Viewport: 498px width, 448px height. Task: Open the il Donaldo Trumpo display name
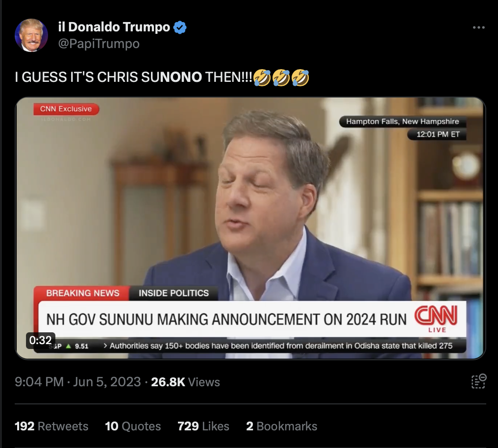(114, 27)
